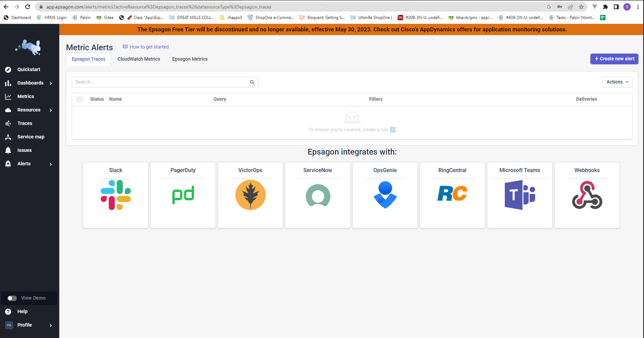Viewport: 644px width, 338px height.
Task: Toggle the View Demo switch
Action: [12, 298]
